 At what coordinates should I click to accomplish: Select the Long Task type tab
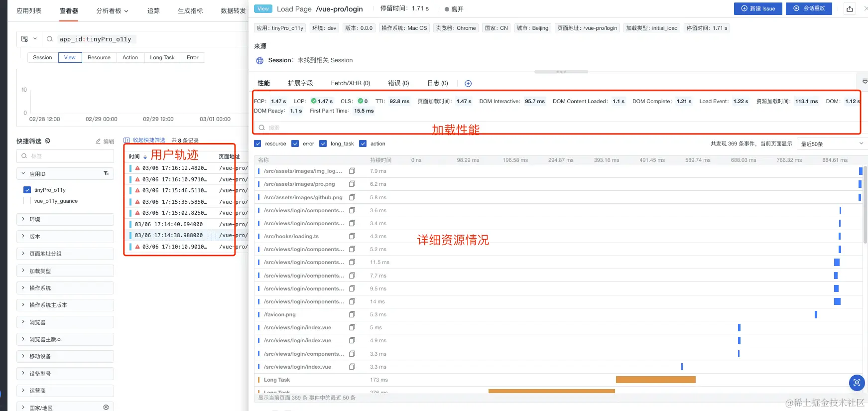pos(162,57)
